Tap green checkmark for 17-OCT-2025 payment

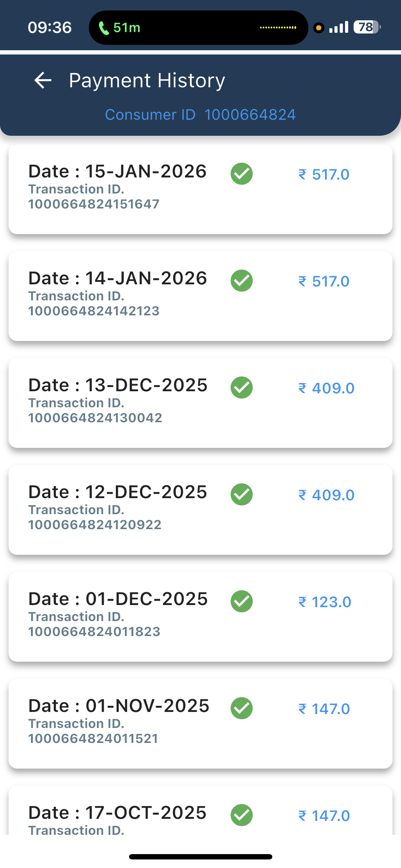click(242, 815)
